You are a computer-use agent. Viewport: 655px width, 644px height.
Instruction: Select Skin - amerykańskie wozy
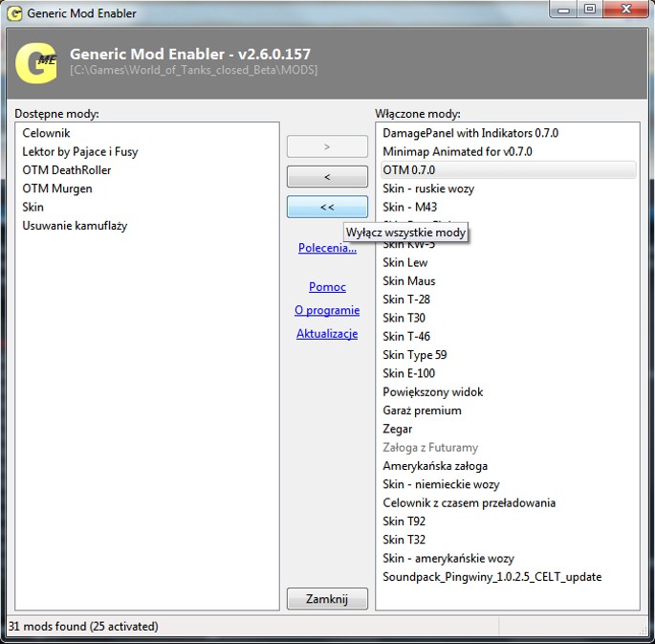(x=448, y=558)
